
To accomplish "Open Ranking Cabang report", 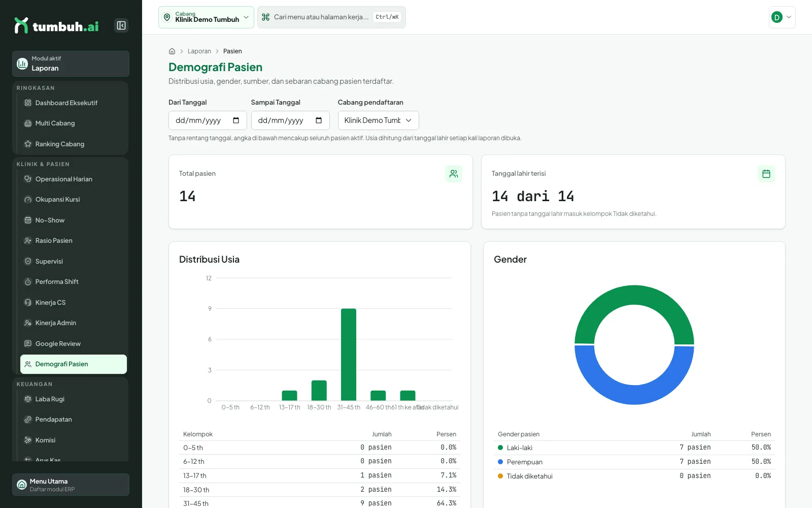I will pyautogui.click(x=74, y=144).
